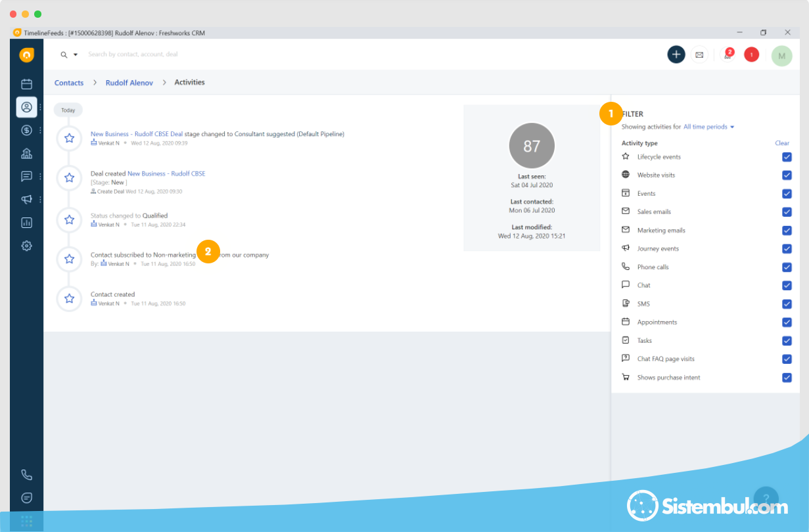Select the Contacts icon in the sidebar

[x=26, y=107]
